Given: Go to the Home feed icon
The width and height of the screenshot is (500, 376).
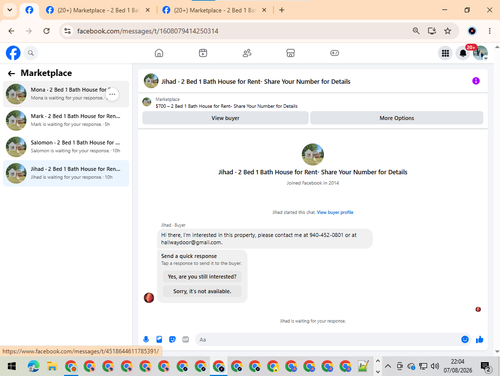Looking at the screenshot, I should (x=159, y=53).
